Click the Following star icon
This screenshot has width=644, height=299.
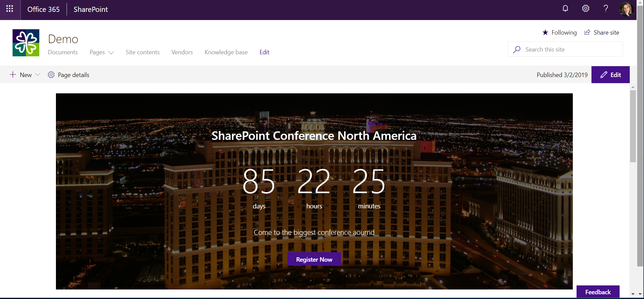pos(545,33)
